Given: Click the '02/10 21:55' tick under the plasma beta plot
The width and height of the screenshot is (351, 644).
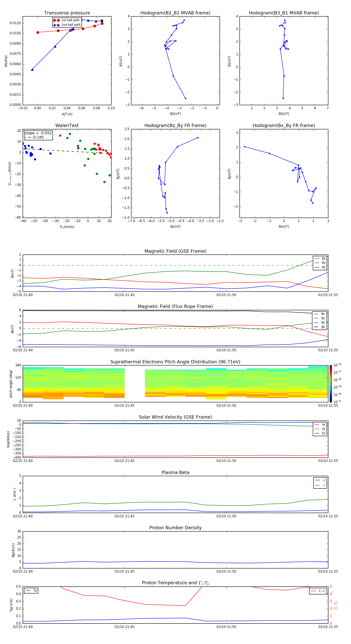Looking at the screenshot, I should pos(328,516).
